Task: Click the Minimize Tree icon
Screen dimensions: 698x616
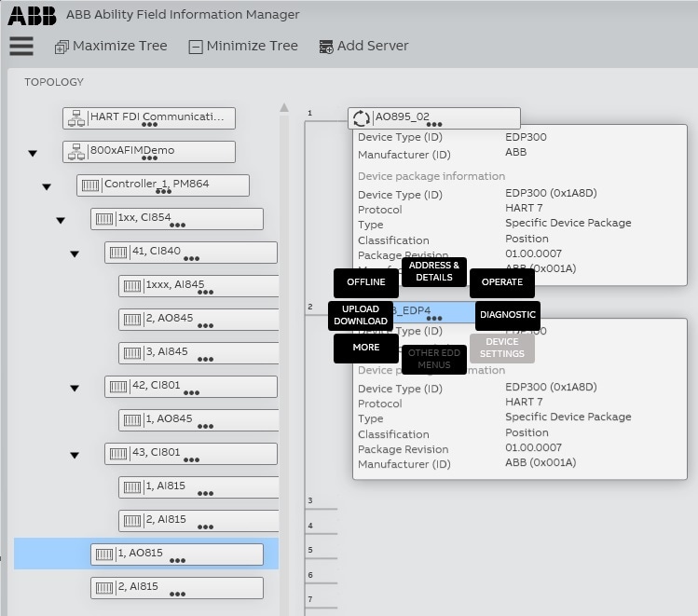Action: point(196,47)
